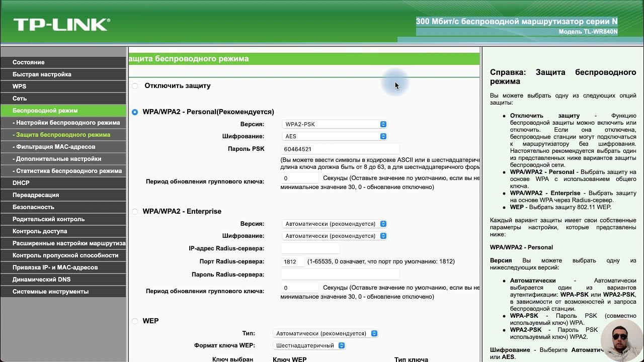This screenshot has height=362, width=644.
Task: Open the Сеть menu item
Action: 63,99
